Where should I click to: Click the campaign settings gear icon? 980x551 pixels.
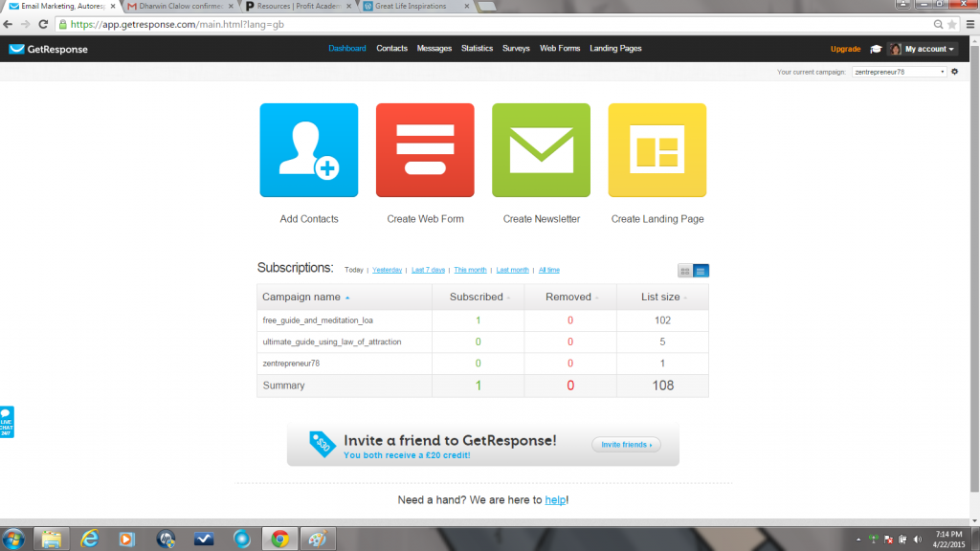[954, 72]
